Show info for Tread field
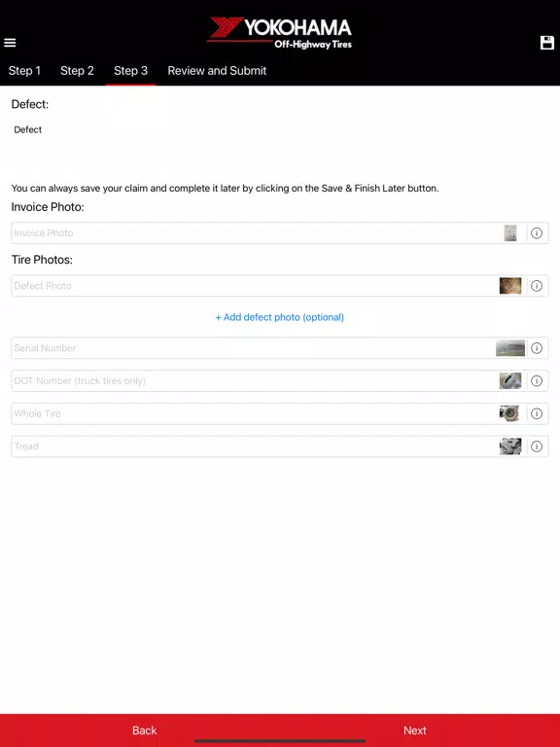 point(537,446)
